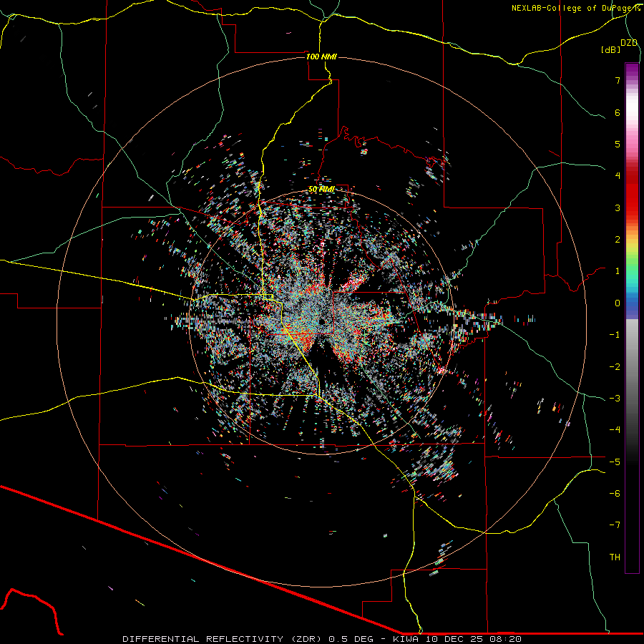The image size is (644, 644).
Task: Click the 7 value on the color scale
Action: tap(618, 80)
